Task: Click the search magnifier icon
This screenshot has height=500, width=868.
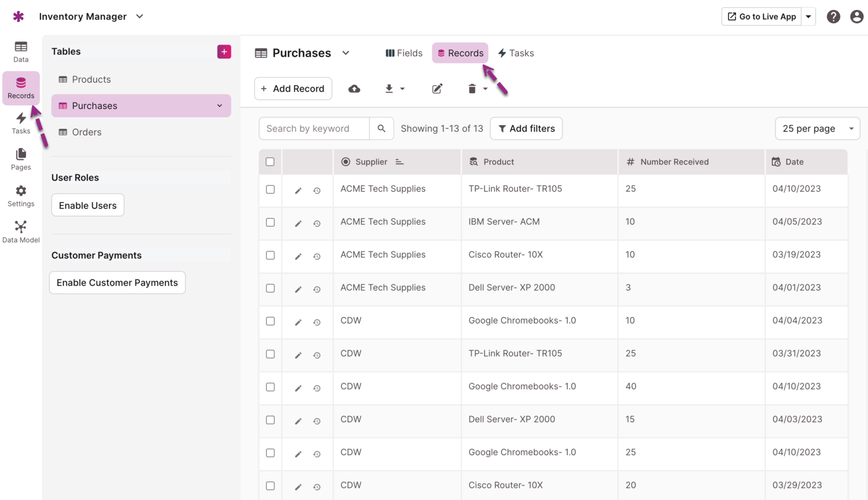Action: 381,128
